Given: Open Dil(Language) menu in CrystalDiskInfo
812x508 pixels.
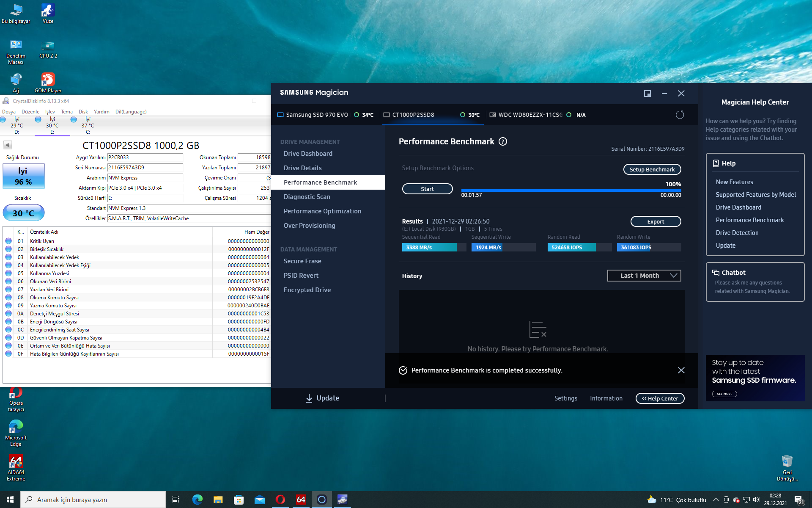Looking at the screenshot, I should (131, 112).
